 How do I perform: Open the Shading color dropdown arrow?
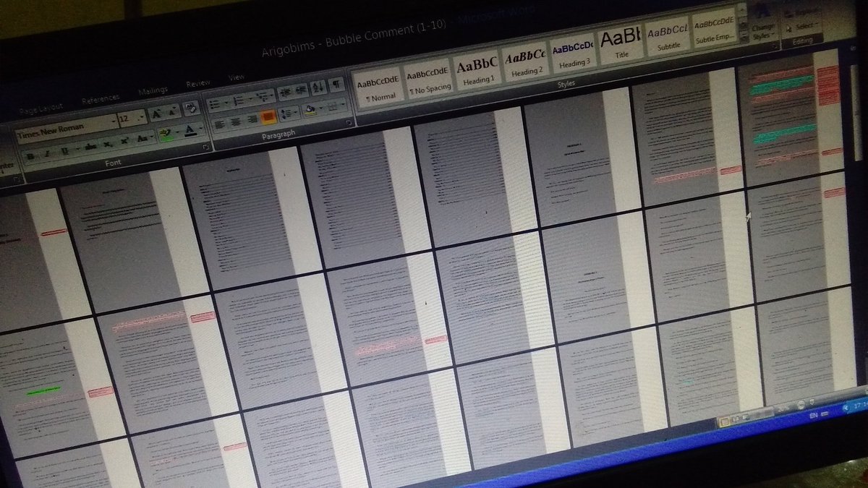321,108
